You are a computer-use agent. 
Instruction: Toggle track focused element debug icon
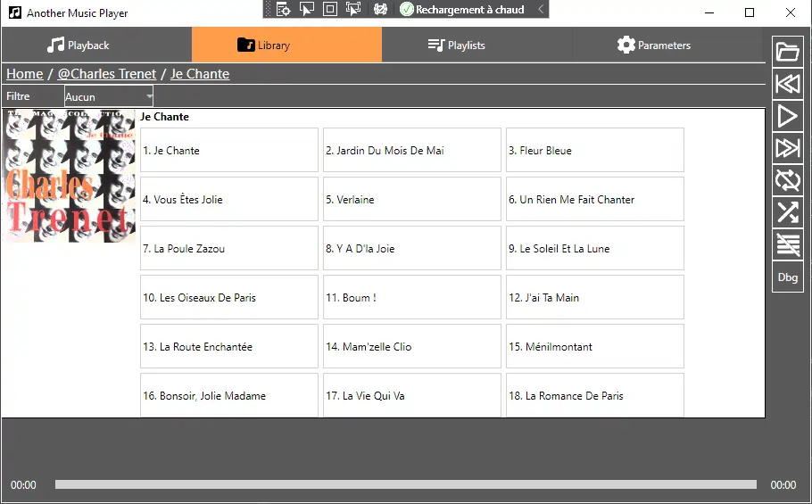point(353,9)
